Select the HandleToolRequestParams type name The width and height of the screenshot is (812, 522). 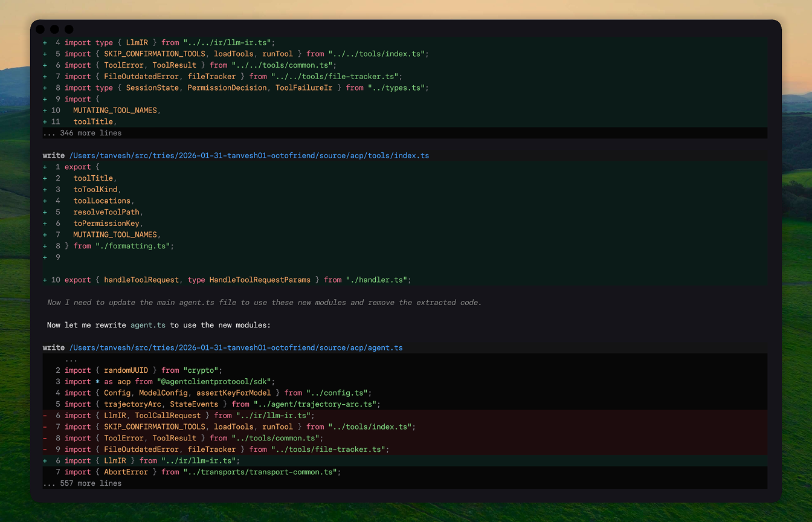pyautogui.click(x=260, y=280)
